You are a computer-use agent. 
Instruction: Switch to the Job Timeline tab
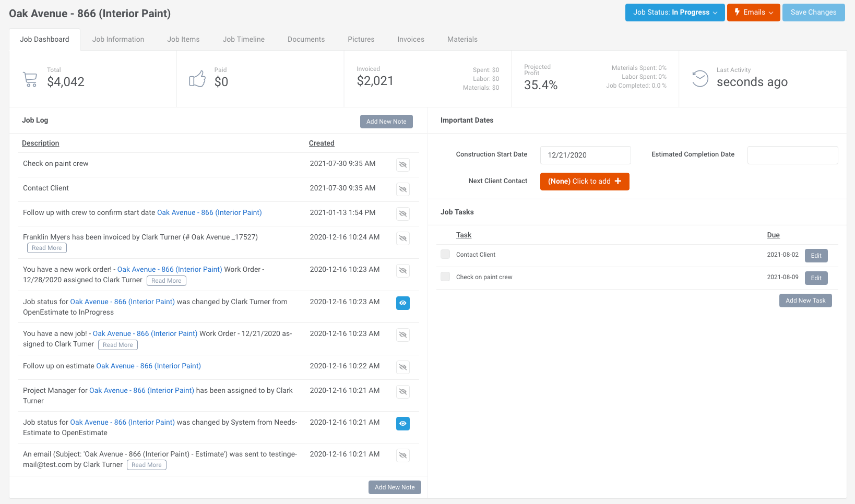point(243,39)
